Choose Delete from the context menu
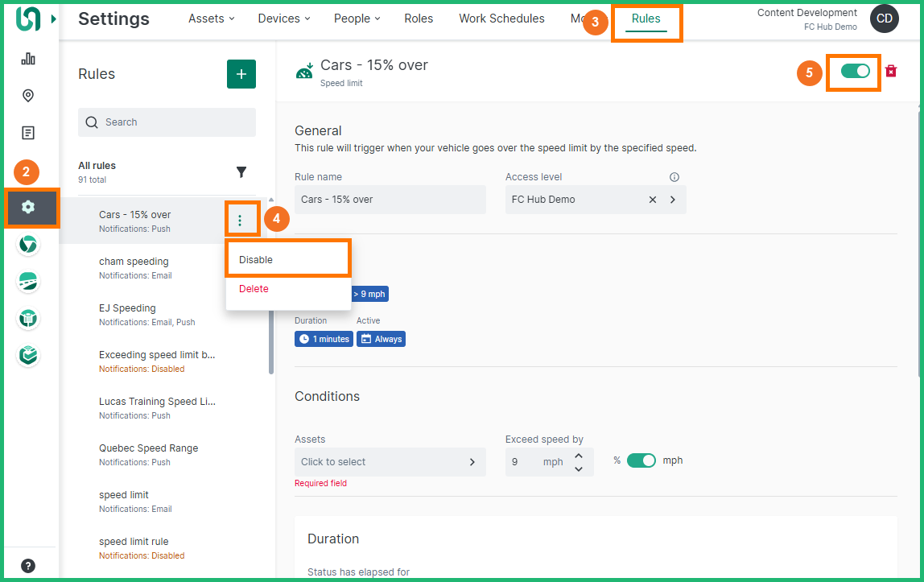 (x=254, y=289)
